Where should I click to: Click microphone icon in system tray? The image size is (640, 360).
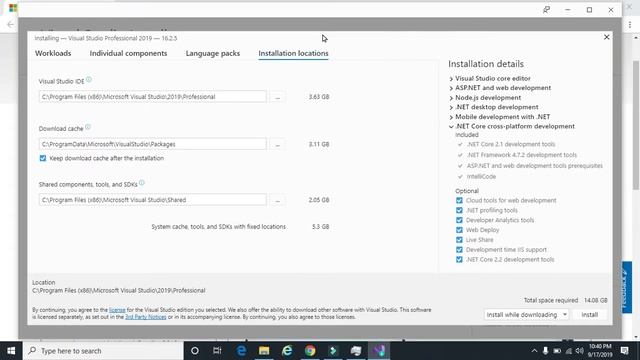[545, 351]
